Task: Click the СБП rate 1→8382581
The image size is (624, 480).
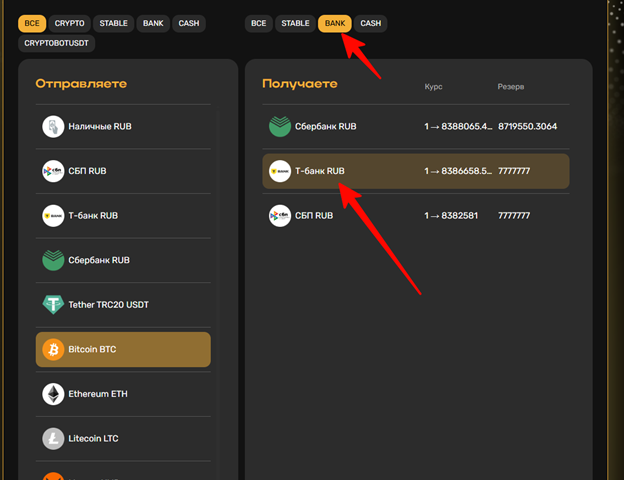Action: 451,216
